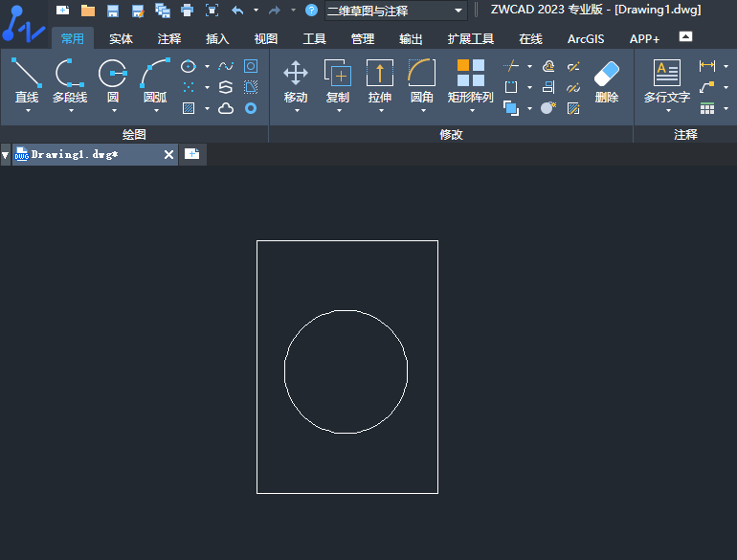
Task: Switch to the 扩展工具 ribbon tab
Action: click(x=471, y=38)
